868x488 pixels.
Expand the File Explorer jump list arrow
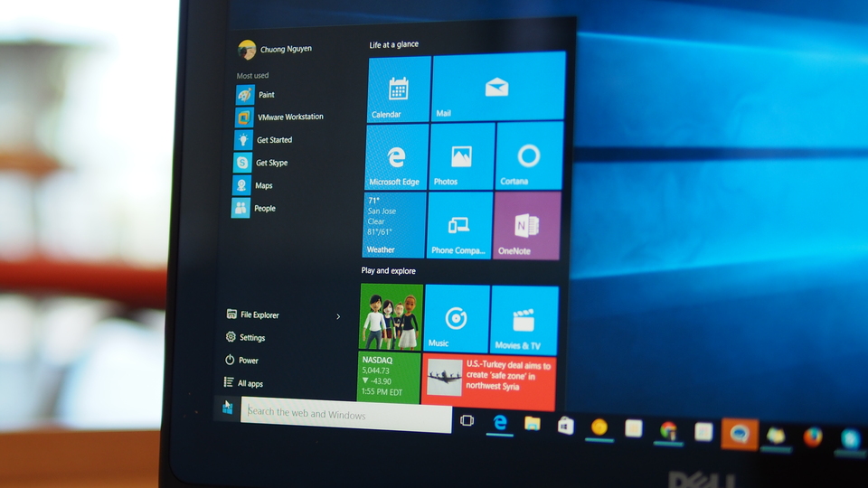tap(338, 316)
